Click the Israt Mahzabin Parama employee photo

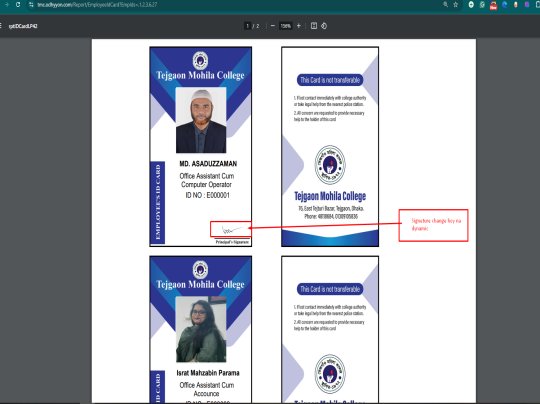click(201, 329)
